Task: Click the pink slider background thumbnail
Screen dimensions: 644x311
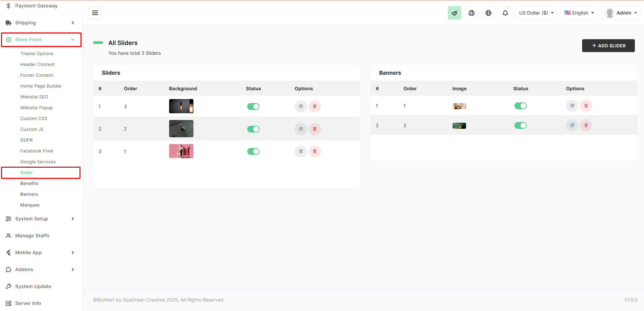Action: [181, 151]
